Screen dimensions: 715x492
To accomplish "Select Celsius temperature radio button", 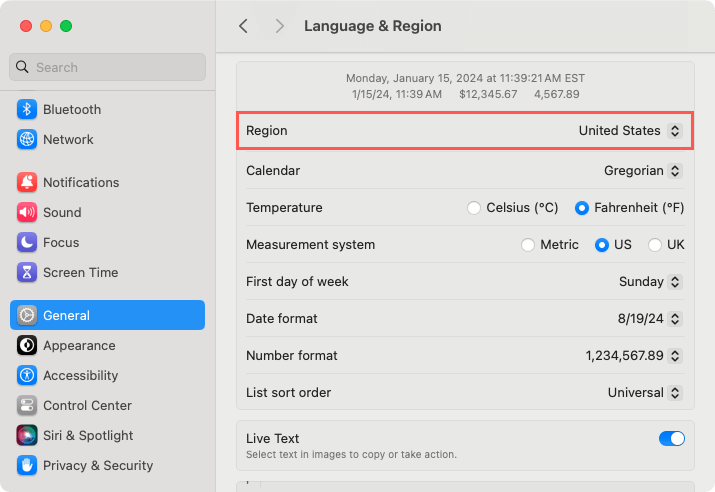I will click(x=474, y=208).
